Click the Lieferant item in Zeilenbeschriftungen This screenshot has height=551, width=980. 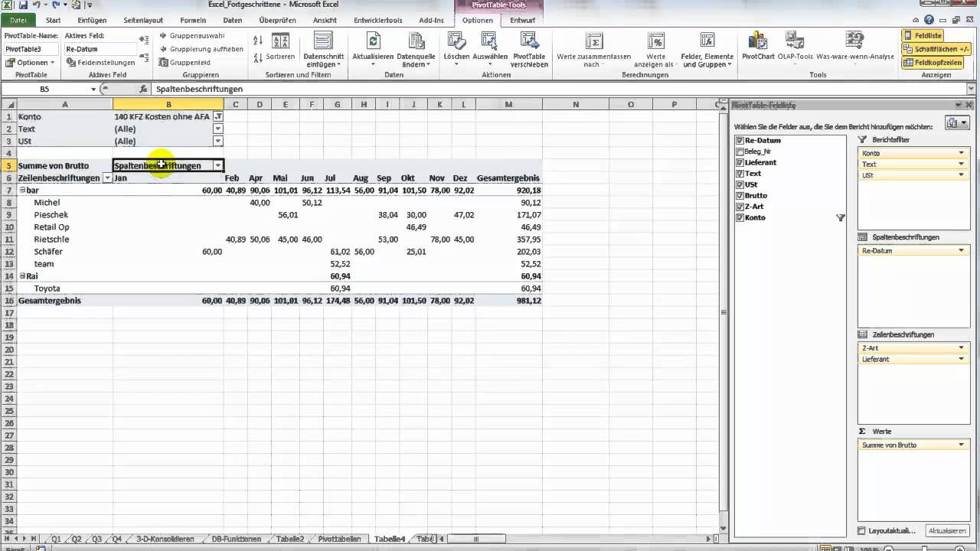coord(913,359)
